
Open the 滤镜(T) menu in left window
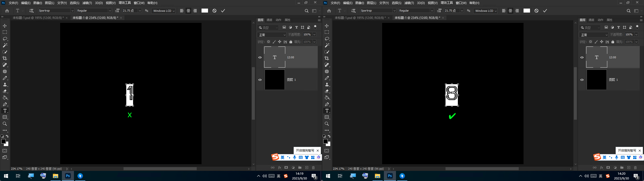pos(87,3)
